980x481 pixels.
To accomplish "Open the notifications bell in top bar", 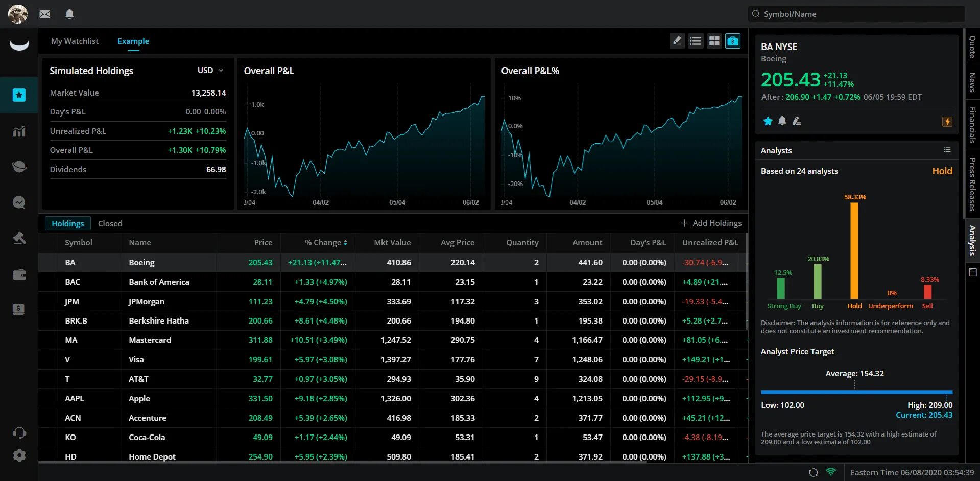I will click(70, 14).
